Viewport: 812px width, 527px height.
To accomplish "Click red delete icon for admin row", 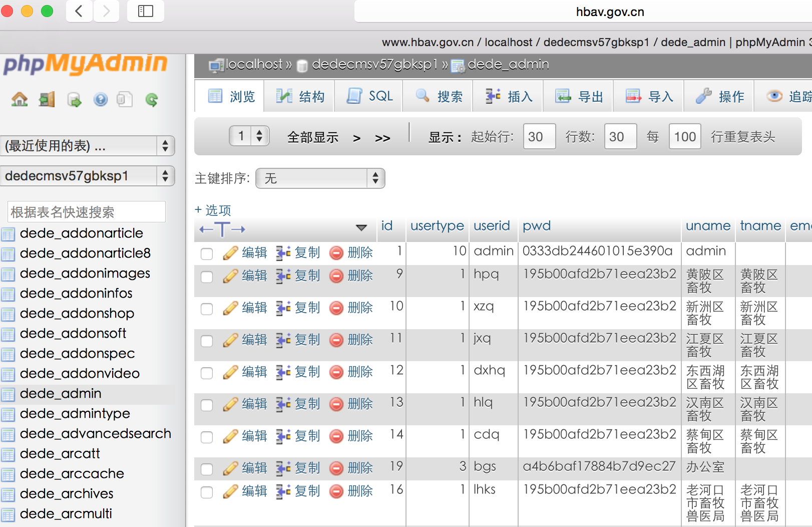I will click(x=336, y=253).
